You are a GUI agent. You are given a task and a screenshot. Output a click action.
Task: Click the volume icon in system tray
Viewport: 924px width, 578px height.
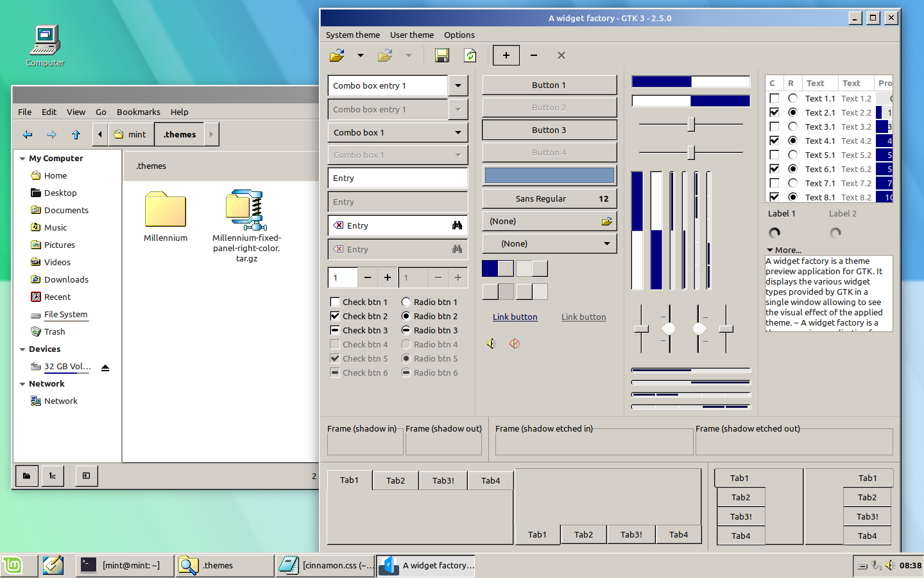click(890, 565)
